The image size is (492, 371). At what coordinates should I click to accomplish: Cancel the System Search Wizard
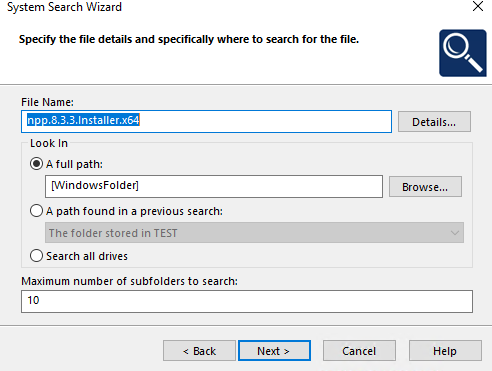pyautogui.click(x=359, y=351)
